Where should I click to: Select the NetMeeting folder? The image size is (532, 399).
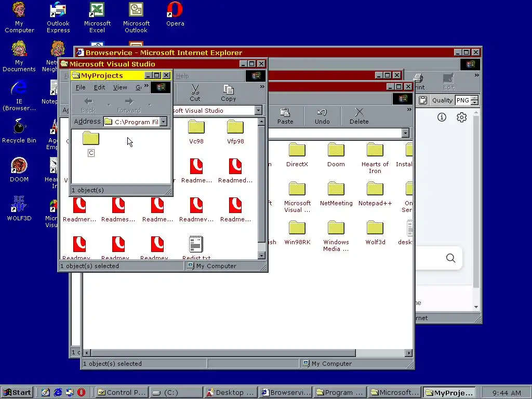[x=336, y=194]
